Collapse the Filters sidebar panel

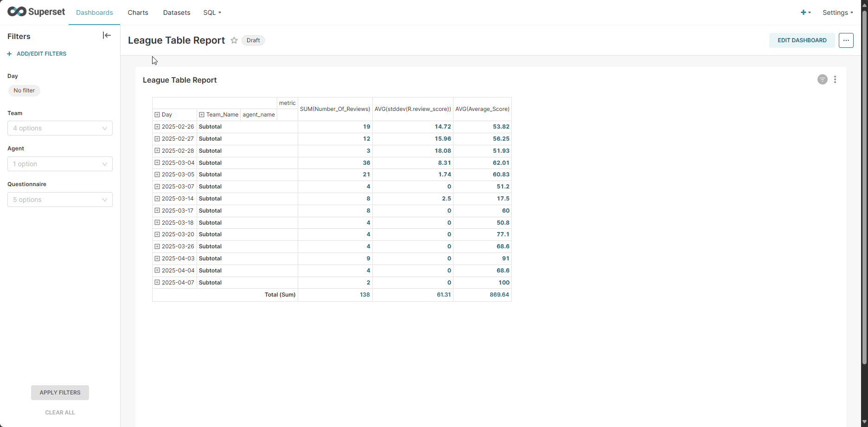[107, 35]
